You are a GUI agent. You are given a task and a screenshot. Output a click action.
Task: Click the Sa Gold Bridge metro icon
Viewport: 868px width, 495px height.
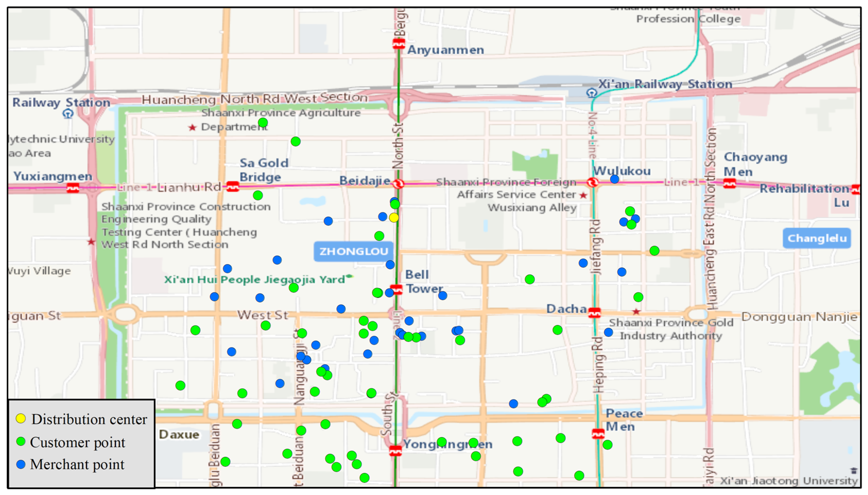tap(233, 187)
